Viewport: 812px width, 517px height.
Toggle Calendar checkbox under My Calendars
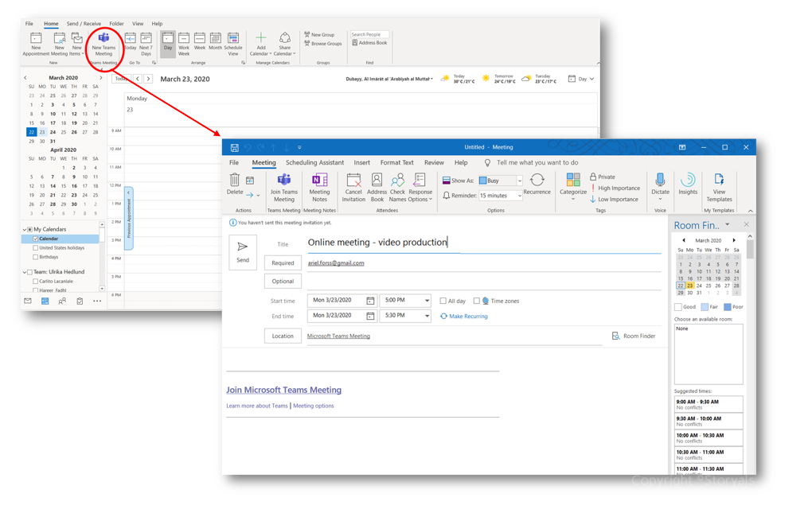35,239
